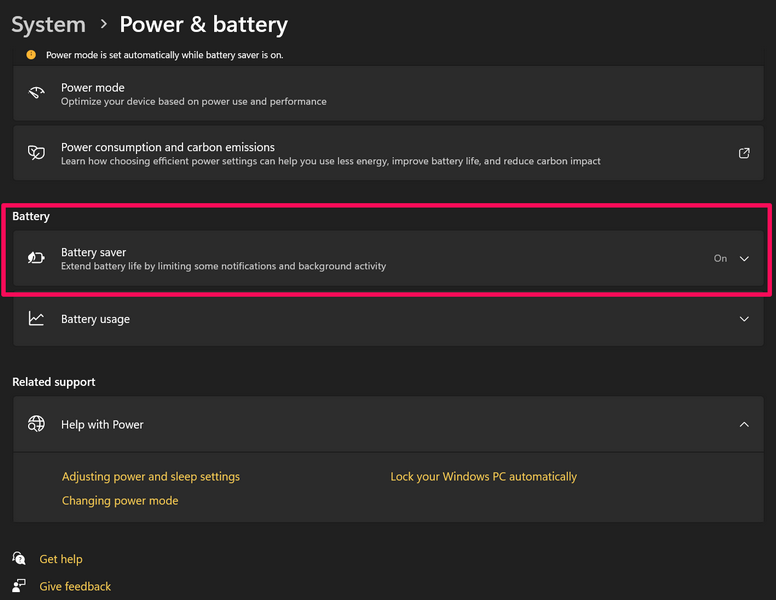Expand the Battery saver chevron

(744, 258)
